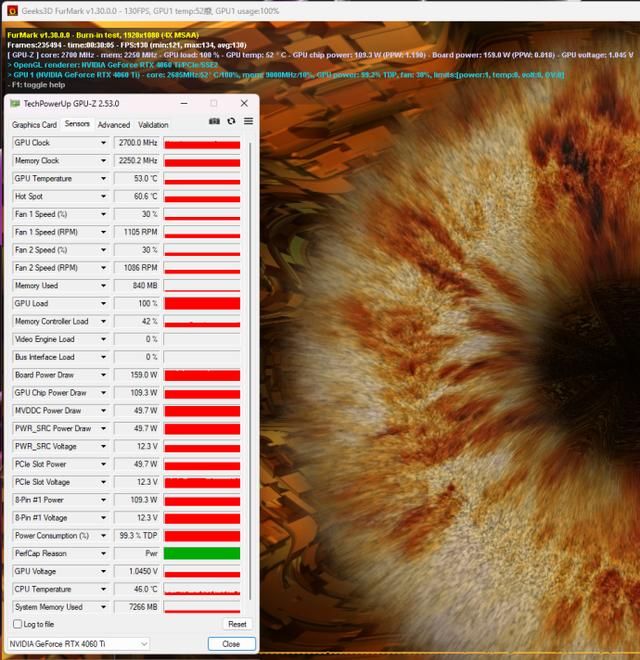Viewport: 640px width, 660px height.
Task: Click the Reset button
Action: tap(237, 624)
